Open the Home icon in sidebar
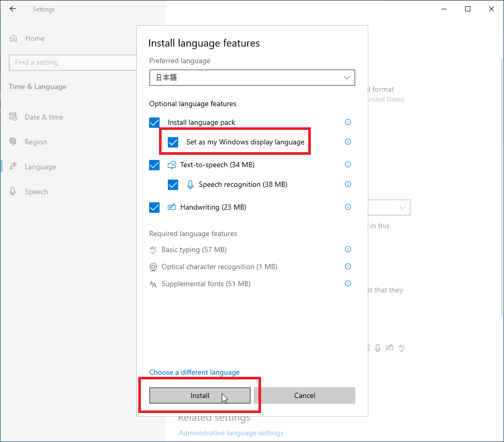This screenshot has width=504, height=442. point(13,38)
